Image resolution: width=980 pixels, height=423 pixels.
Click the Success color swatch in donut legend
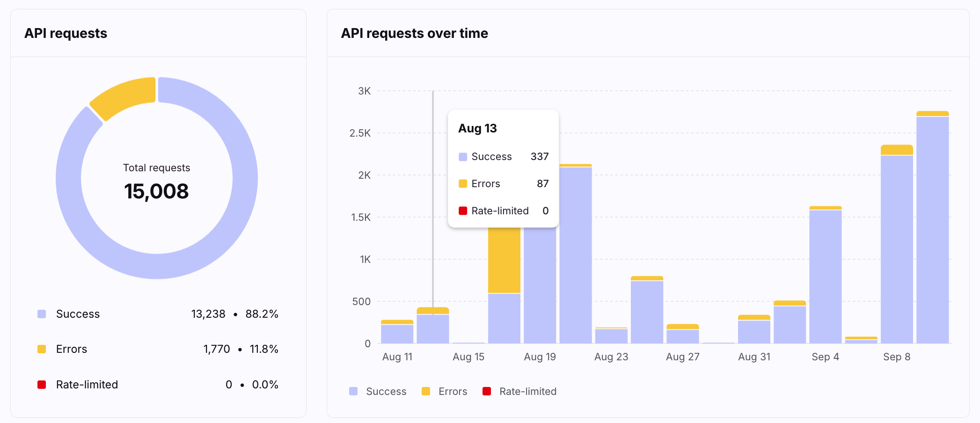pyautogui.click(x=42, y=314)
